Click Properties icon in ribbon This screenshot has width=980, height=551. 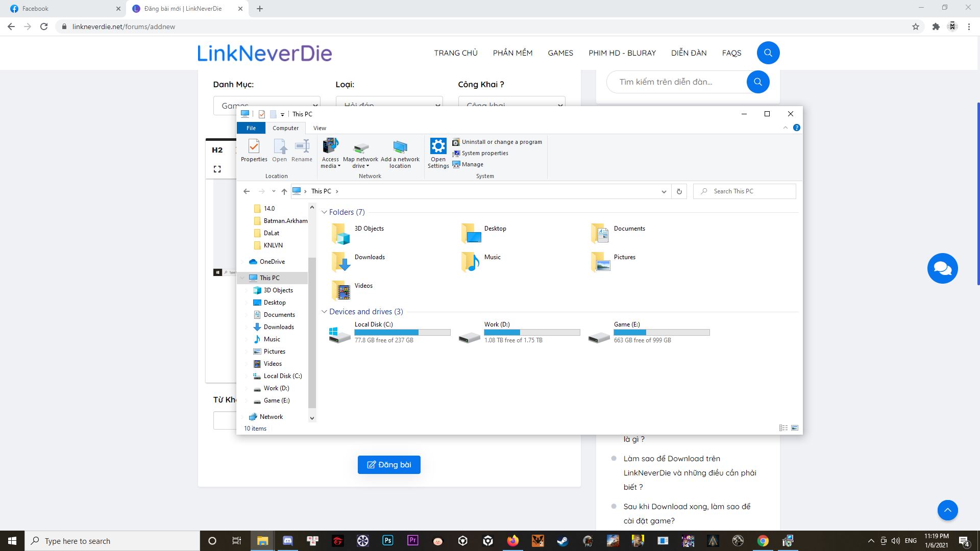[254, 147]
